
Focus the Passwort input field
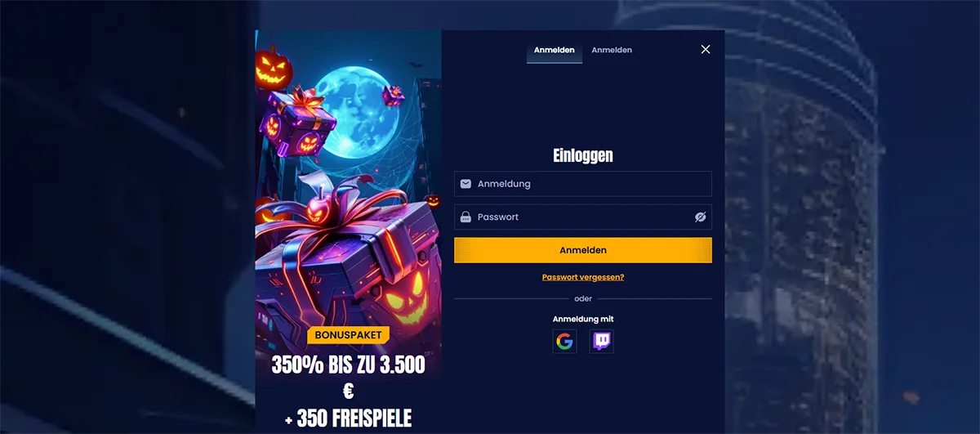point(583,217)
